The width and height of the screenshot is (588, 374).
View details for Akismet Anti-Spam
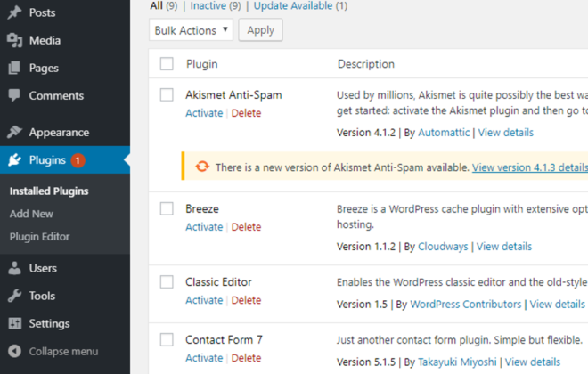pyautogui.click(x=505, y=133)
